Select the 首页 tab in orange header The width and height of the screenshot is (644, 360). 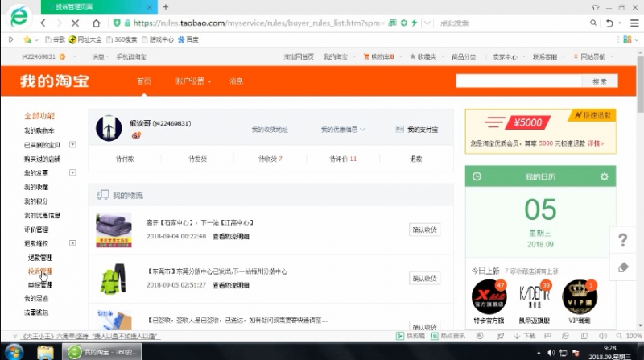[144, 81]
